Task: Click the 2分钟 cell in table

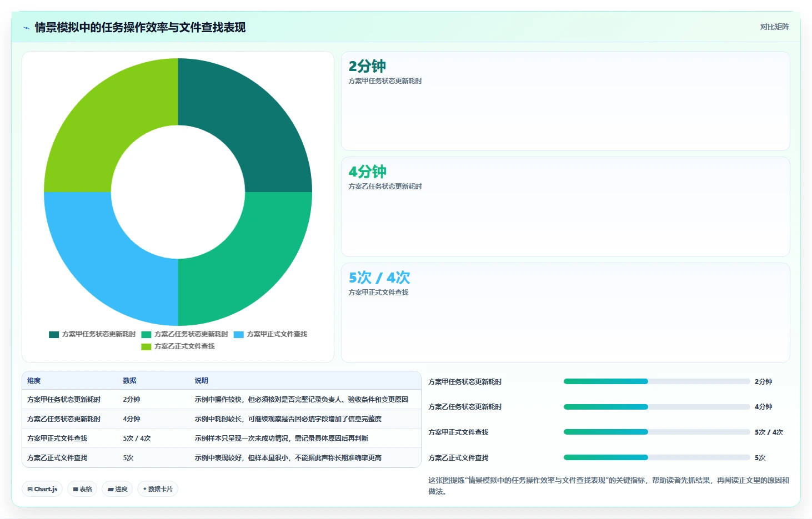Action: tap(132, 400)
